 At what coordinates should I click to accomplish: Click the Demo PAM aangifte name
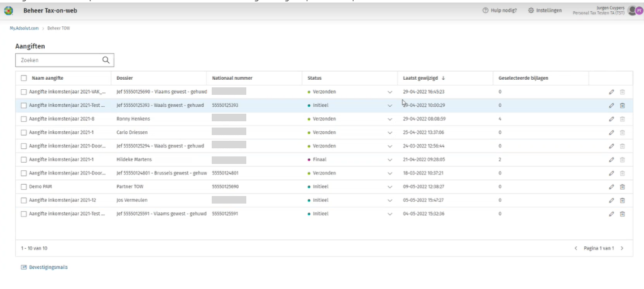pyautogui.click(x=41, y=187)
